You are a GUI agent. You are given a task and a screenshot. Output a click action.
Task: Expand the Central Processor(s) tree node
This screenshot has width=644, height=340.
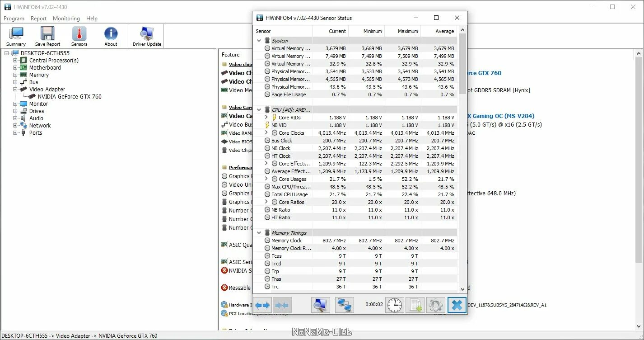click(15, 61)
